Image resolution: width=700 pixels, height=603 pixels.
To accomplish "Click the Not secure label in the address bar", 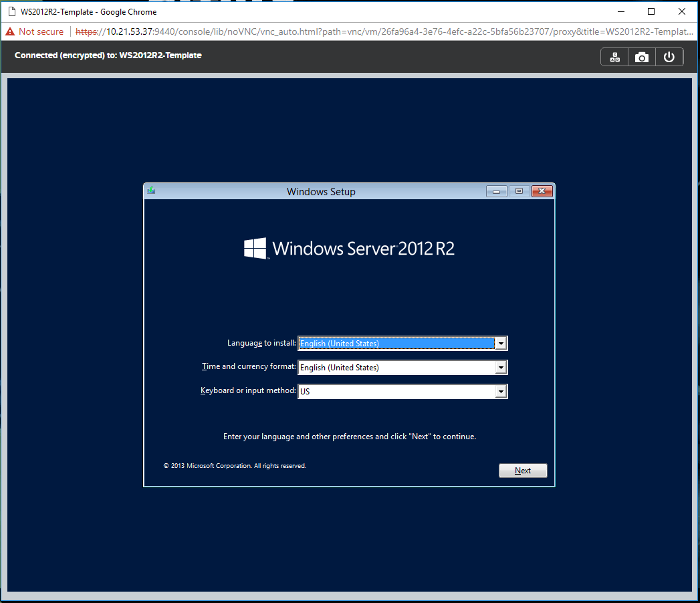I will pos(40,31).
